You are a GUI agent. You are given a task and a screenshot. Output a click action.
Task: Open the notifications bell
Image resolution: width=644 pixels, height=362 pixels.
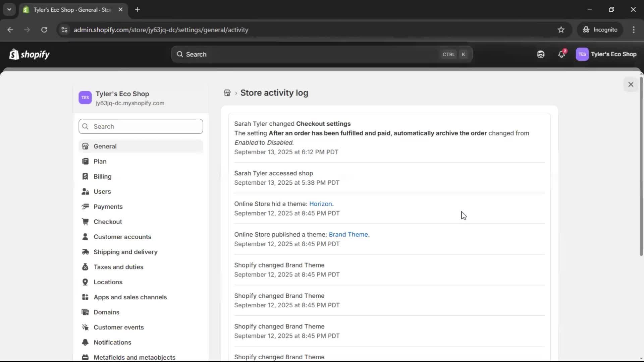click(562, 54)
